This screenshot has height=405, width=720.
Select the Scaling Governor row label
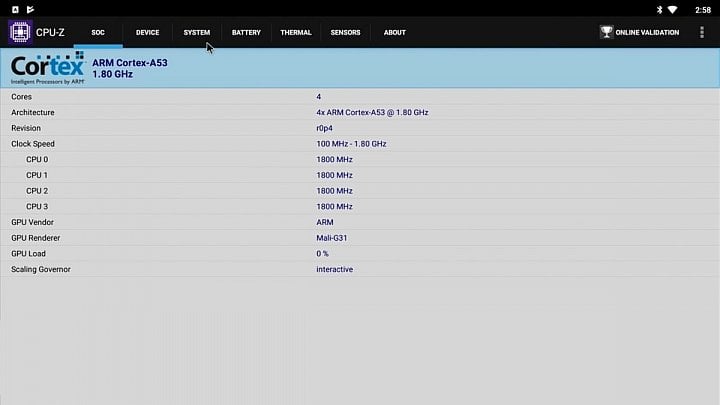(x=41, y=269)
